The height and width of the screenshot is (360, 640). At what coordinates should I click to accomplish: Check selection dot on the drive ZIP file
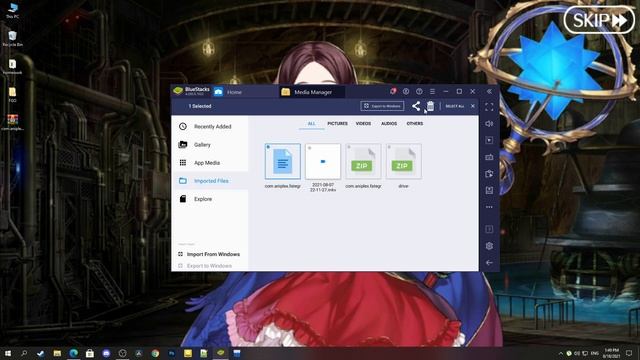[x=390, y=147]
